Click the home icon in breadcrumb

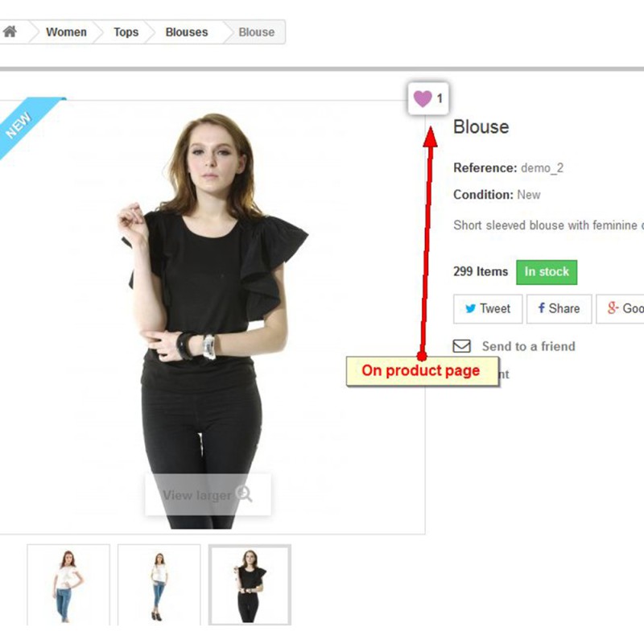(10, 31)
